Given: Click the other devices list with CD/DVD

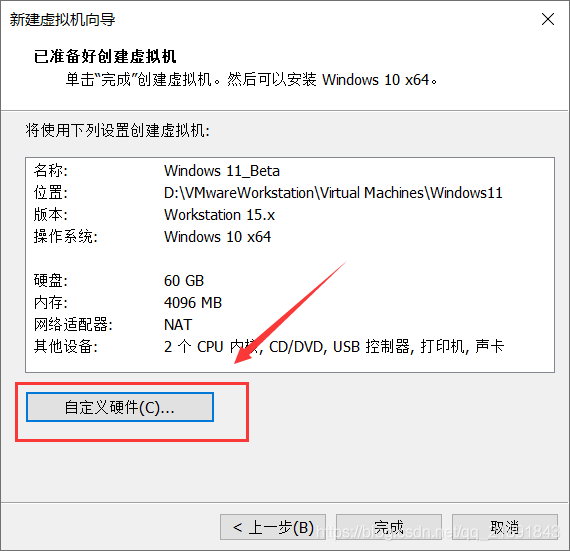Looking at the screenshot, I should (334, 346).
